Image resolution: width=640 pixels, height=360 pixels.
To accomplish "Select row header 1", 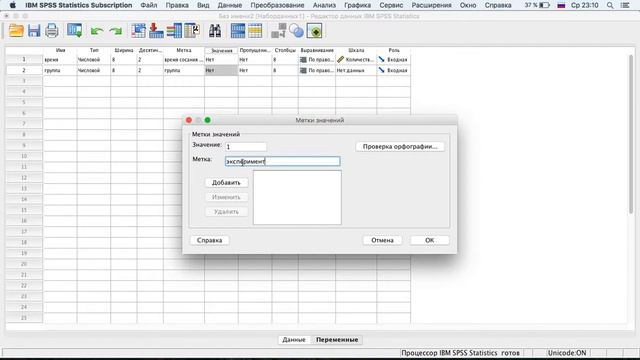I will [x=24, y=60].
